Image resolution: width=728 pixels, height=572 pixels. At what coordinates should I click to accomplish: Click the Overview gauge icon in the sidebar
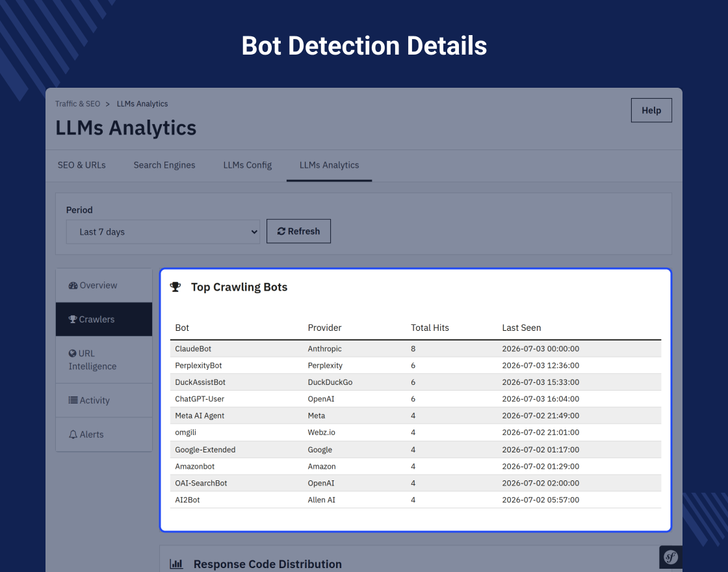coord(73,285)
